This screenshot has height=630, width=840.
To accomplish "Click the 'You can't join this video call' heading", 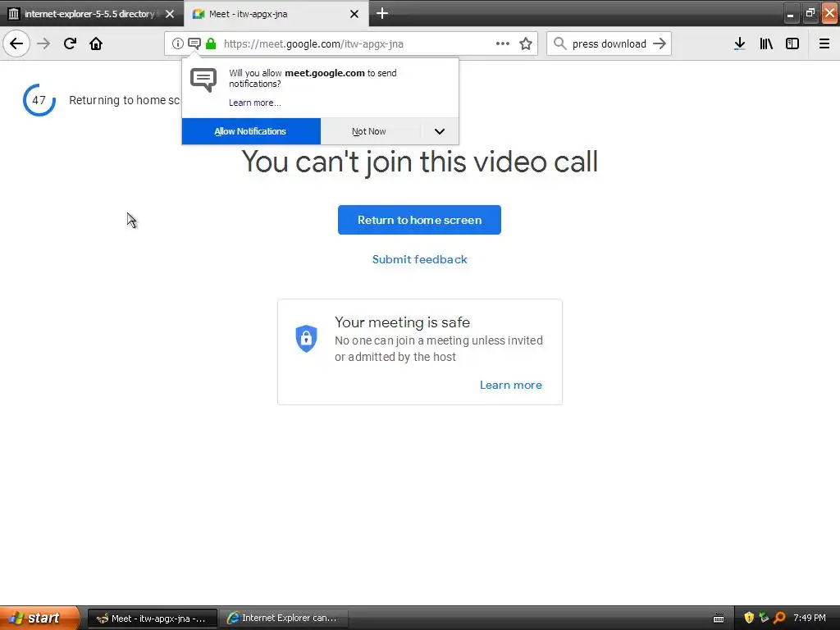I will coord(419,162).
